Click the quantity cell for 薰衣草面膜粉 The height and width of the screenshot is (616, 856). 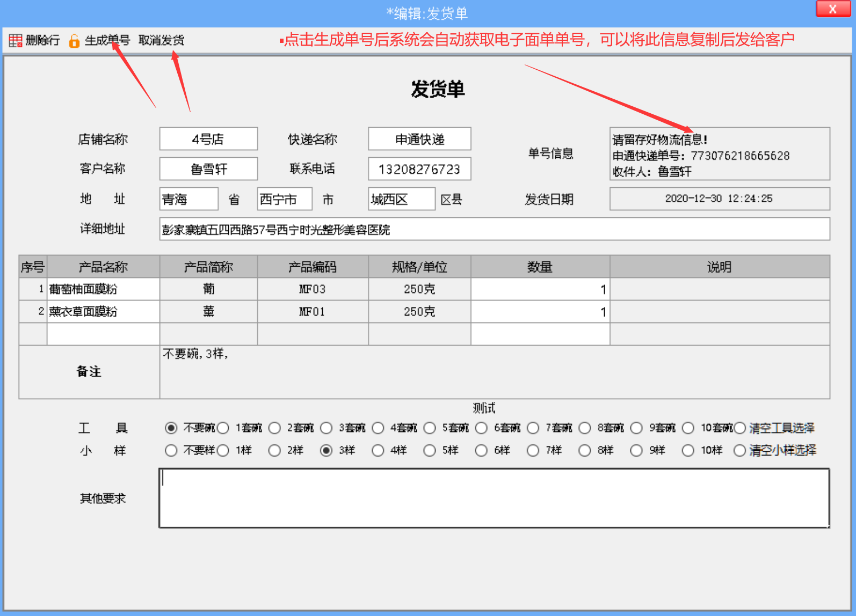pos(540,312)
